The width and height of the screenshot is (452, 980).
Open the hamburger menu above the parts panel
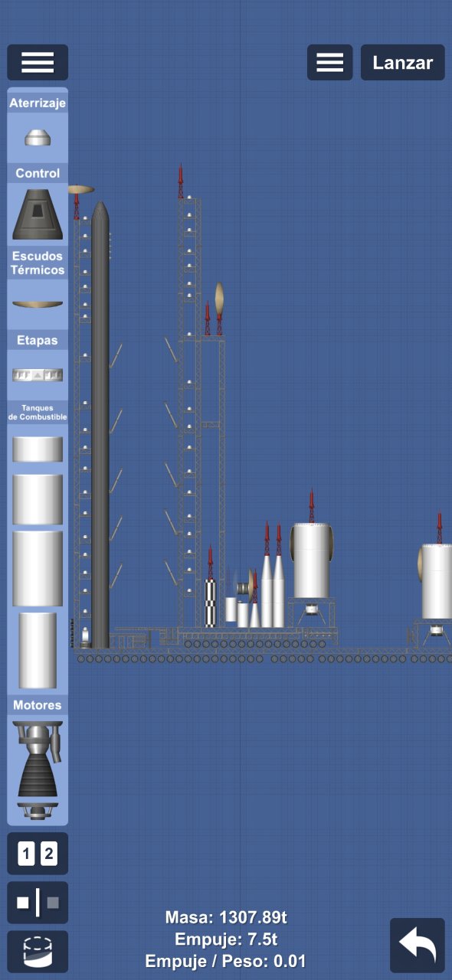click(38, 63)
